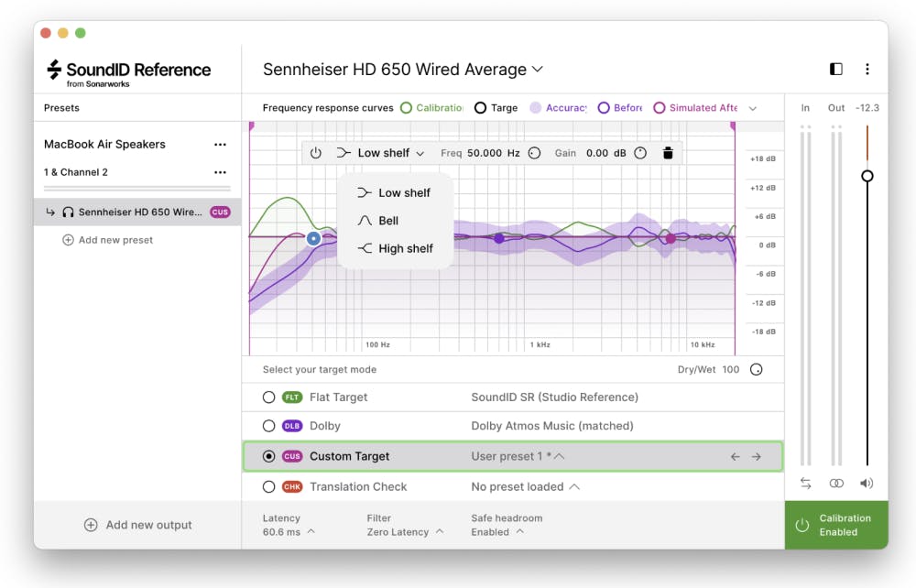Viewport: 916px width, 588px height.
Task: Select the Dolby target radio button
Action: (268, 426)
